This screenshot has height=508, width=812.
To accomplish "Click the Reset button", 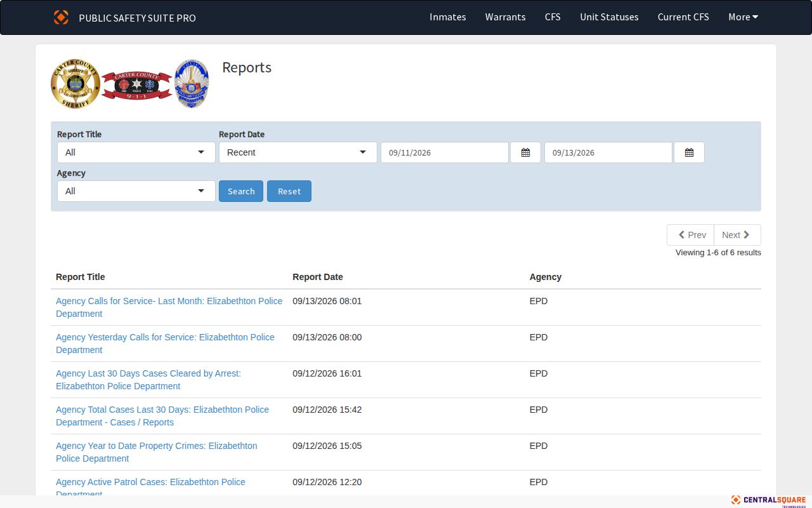I will tap(289, 191).
